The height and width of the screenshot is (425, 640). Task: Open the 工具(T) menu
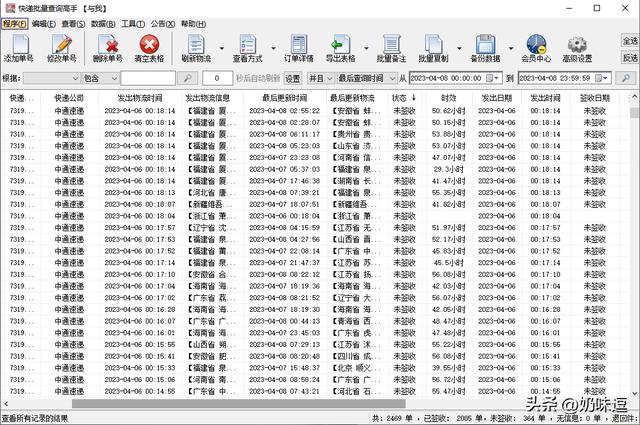pyautogui.click(x=132, y=22)
